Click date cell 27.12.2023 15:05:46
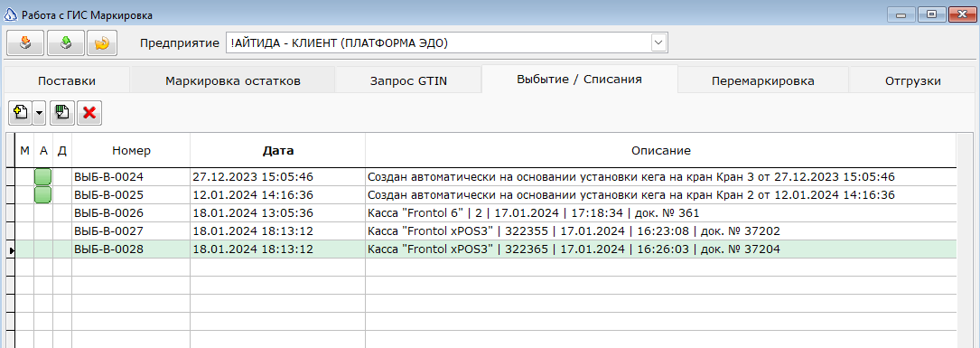Image resolution: width=980 pixels, height=348 pixels. click(278, 176)
